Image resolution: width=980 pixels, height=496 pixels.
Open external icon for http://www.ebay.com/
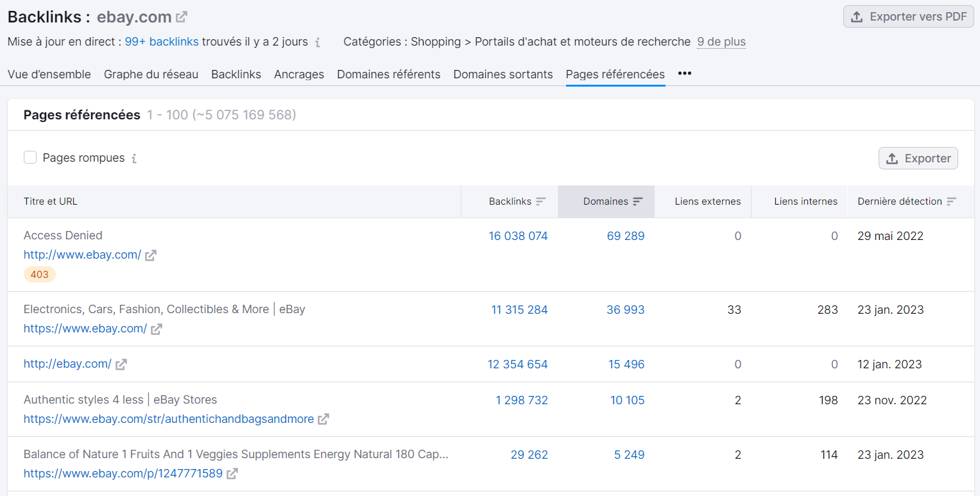[151, 255]
